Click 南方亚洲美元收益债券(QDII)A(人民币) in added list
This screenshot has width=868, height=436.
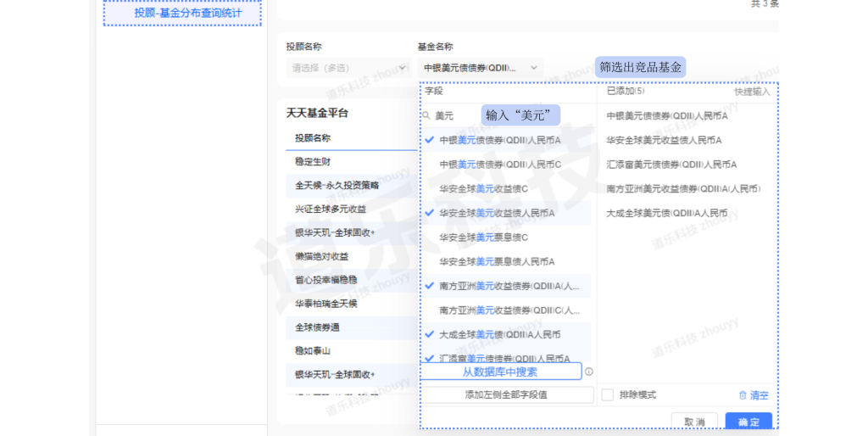(x=683, y=188)
